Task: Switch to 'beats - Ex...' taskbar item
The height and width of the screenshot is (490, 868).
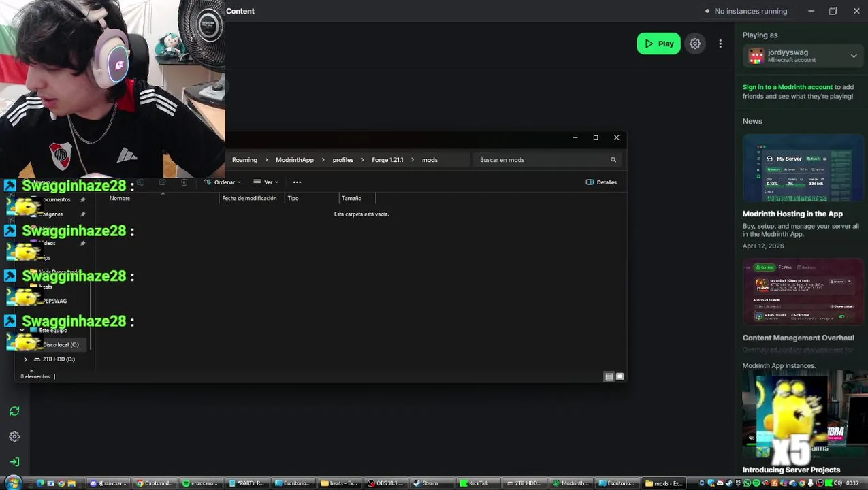Action: tap(340, 483)
